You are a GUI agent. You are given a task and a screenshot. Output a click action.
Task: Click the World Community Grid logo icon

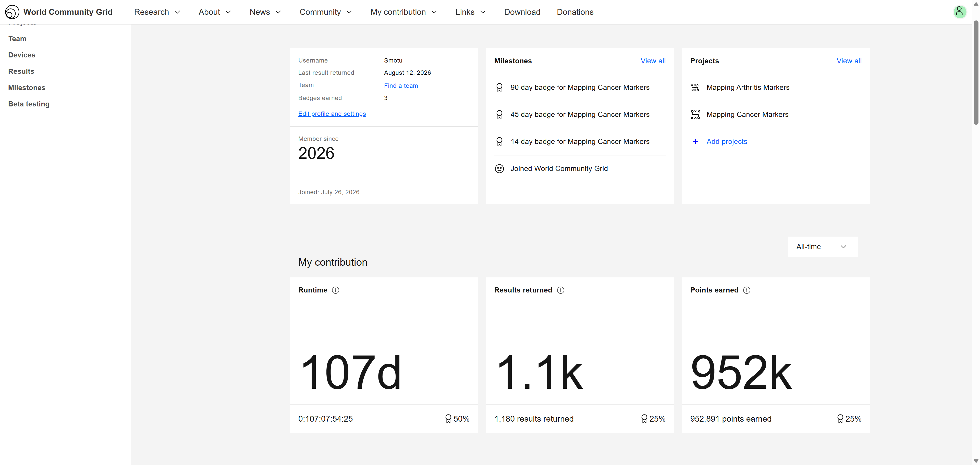click(12, 12)
